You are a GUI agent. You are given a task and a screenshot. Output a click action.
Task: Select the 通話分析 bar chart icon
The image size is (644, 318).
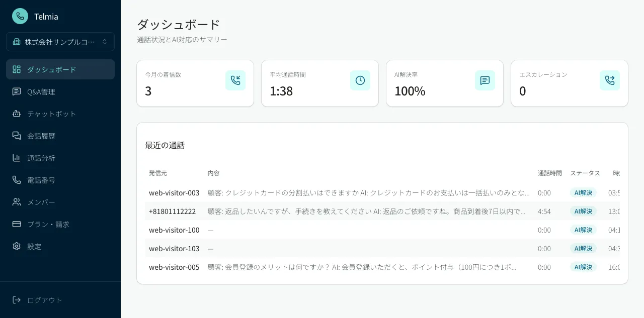click(16, 158)
